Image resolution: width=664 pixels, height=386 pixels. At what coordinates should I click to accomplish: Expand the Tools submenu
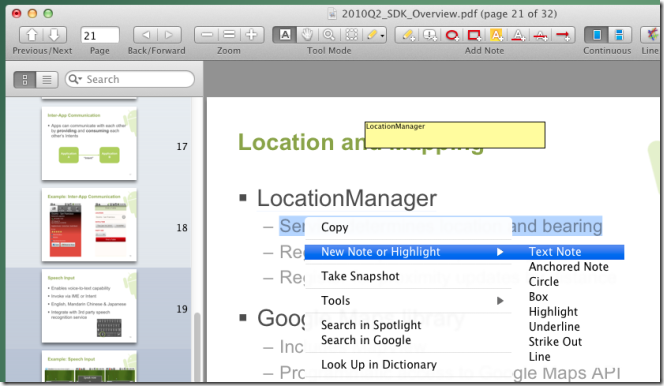pyautogui.click(x=408, y=301)
